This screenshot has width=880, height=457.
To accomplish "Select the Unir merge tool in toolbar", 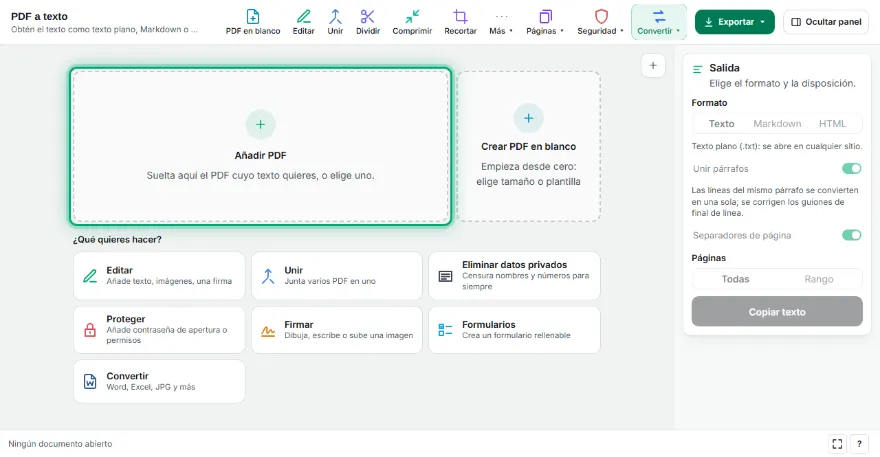I will [x=335, y=22].
